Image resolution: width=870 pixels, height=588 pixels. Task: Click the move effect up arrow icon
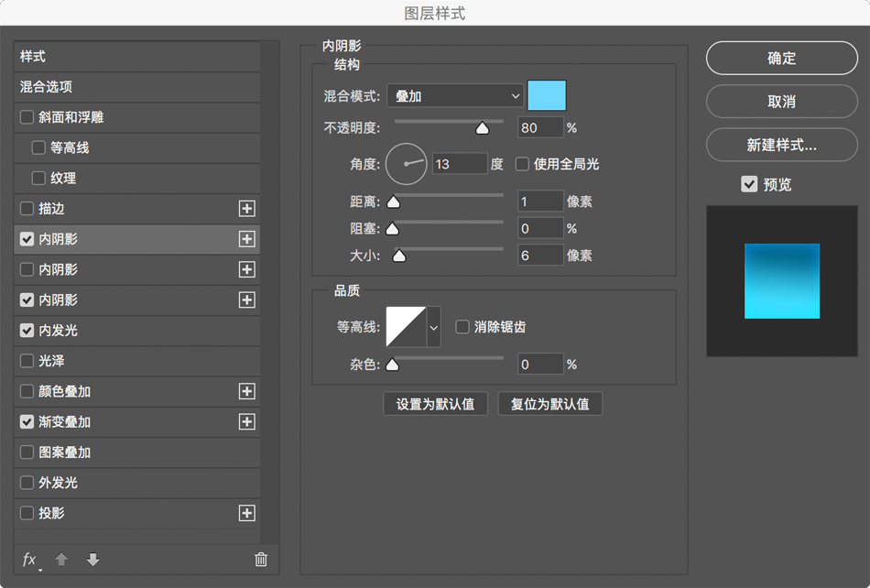61,560
